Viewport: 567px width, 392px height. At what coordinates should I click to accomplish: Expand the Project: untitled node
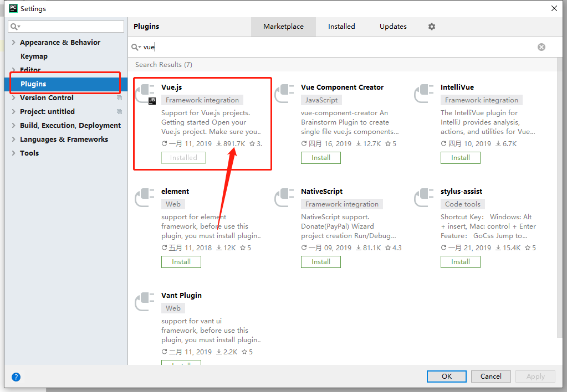(13, 111)
